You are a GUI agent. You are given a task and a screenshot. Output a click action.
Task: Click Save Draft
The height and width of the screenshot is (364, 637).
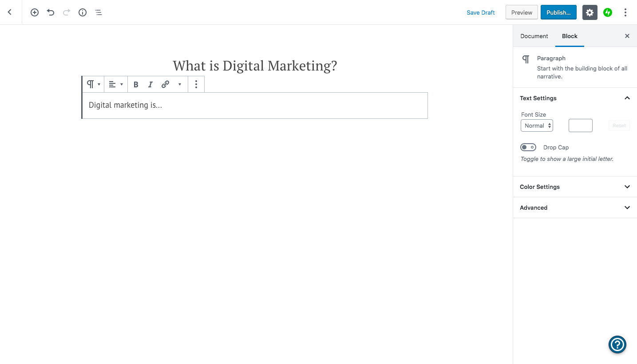point(481,12)
